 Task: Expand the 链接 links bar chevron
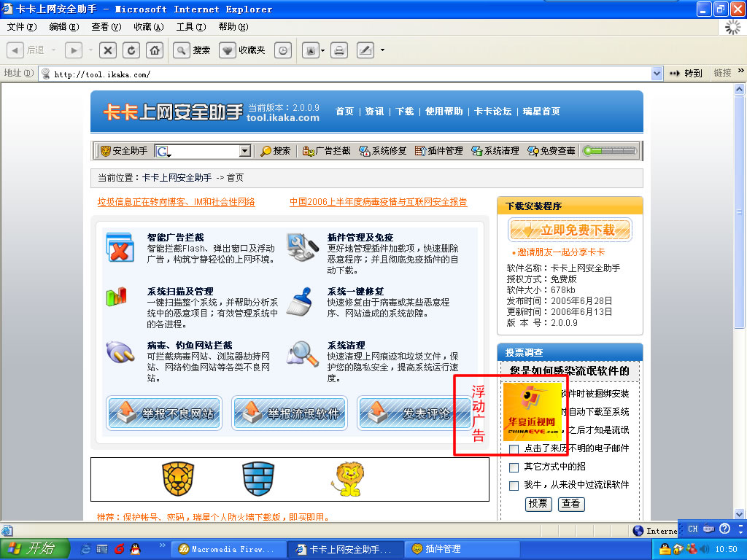pyautogui.click(x=740, y=71)
